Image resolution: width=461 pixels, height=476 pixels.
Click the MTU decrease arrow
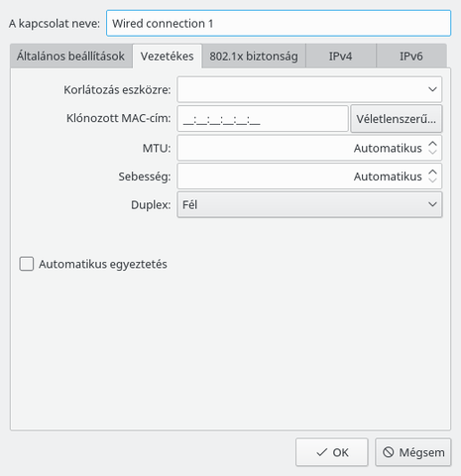coord(432,152)
